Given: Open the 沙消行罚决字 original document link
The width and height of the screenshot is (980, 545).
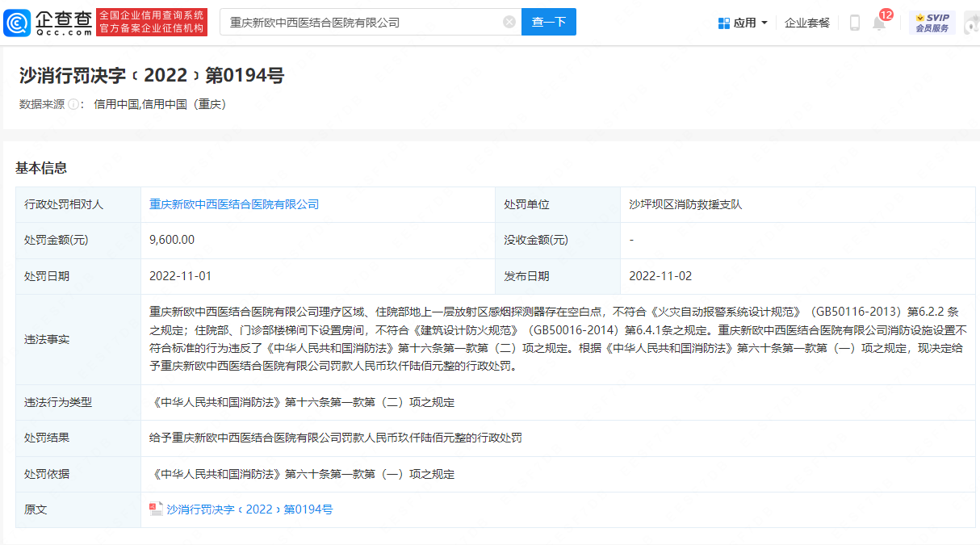Looking at the screenshot, I should (x=249, y=509).
